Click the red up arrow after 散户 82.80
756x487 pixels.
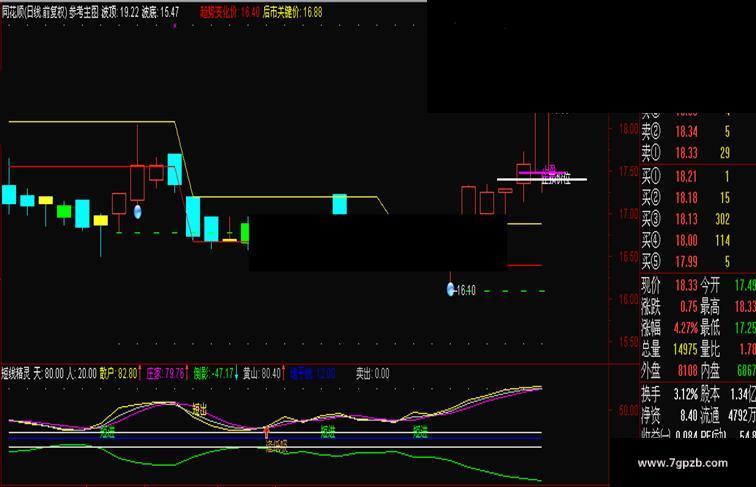pyautogui.click(x=140, y=373)
